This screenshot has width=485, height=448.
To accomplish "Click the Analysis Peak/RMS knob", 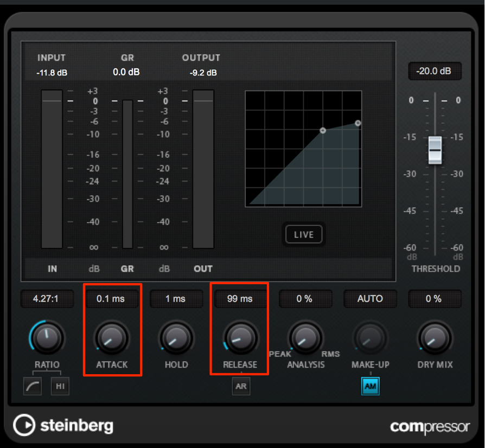I will [x=305, y=337].
